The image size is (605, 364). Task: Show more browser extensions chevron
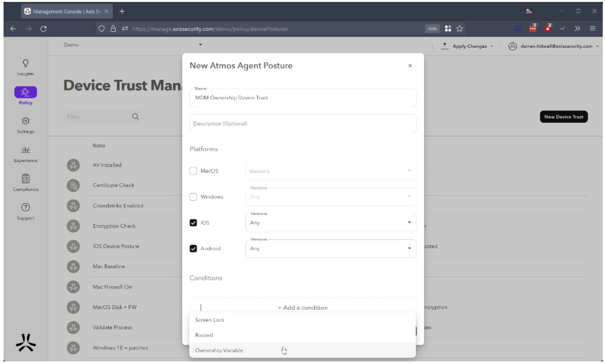point(577,28)
